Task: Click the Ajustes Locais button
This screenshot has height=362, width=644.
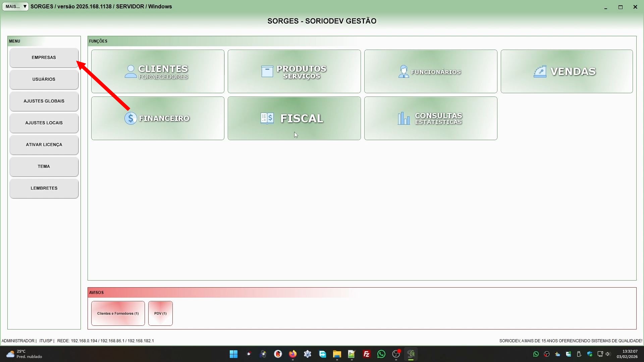Action: click(44, 123)
